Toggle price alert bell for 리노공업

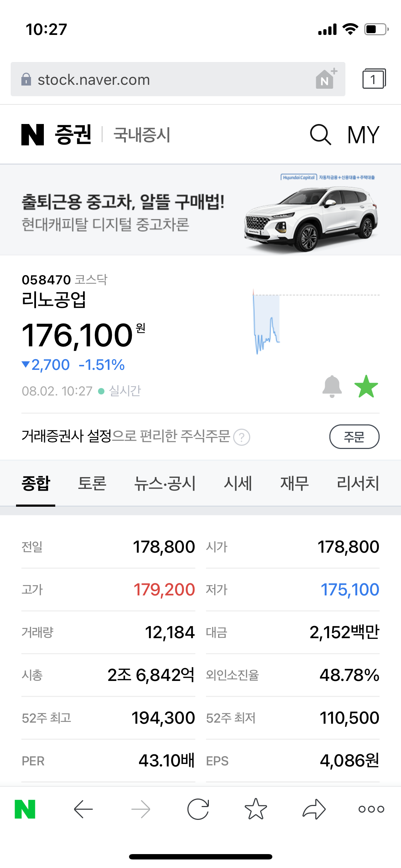pos(332,386)
